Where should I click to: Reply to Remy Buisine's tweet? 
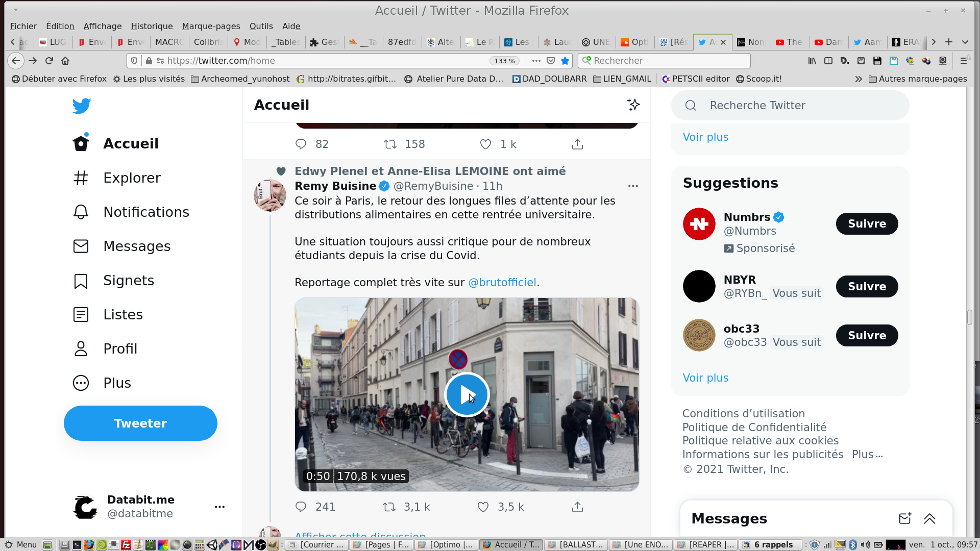pyautogui.click(x=301, y=507)
